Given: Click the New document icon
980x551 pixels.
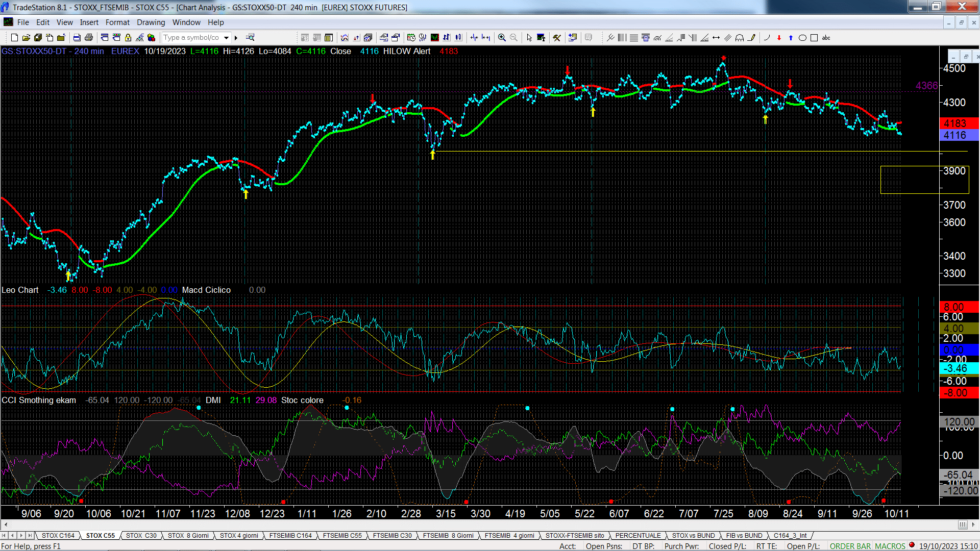Looking at the screenshot, I should click(x=14, y=37).
